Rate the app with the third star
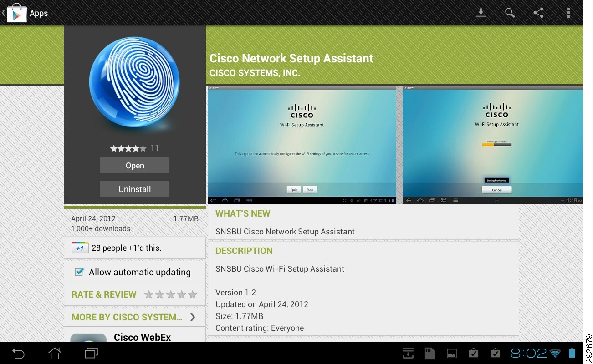 click(x=171, y=295)
